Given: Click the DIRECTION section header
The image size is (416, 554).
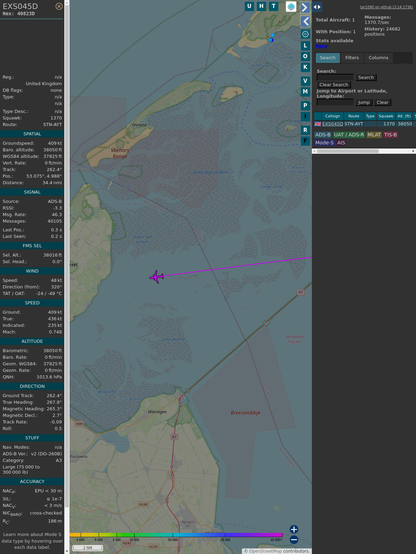Looking at the screenshot, I should 32,386.
